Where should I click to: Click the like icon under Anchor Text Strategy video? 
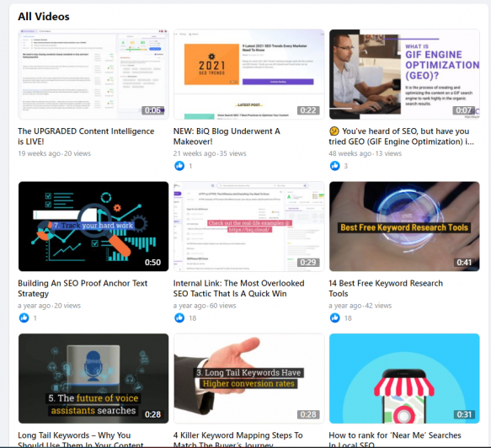click(24, 317)
